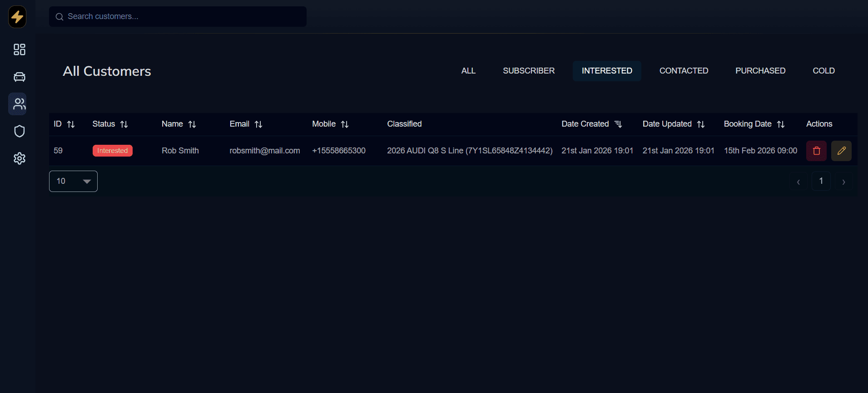Go to next page arrow

click(x=843, y=182)
